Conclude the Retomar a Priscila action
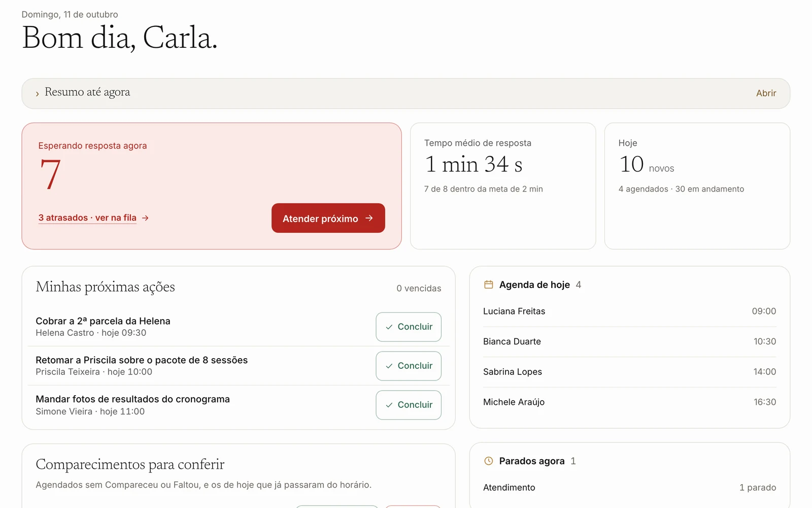This screenshot has width=812, height=508. 409,366
